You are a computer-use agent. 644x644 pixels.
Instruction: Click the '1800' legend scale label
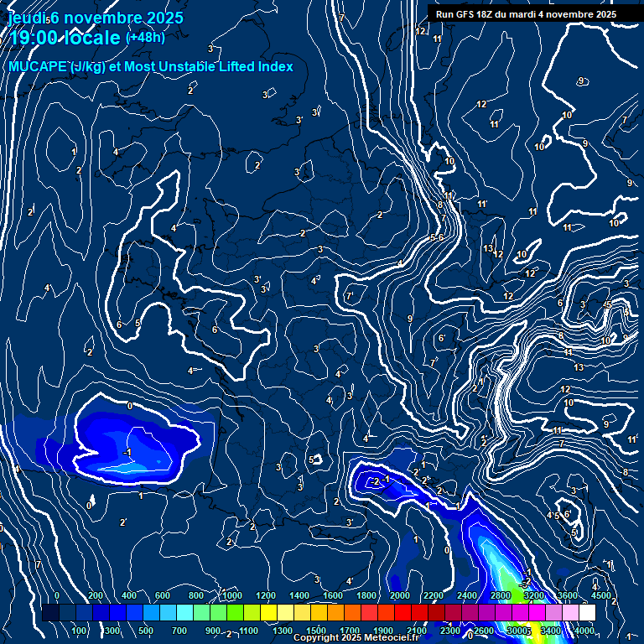point(366,595)
